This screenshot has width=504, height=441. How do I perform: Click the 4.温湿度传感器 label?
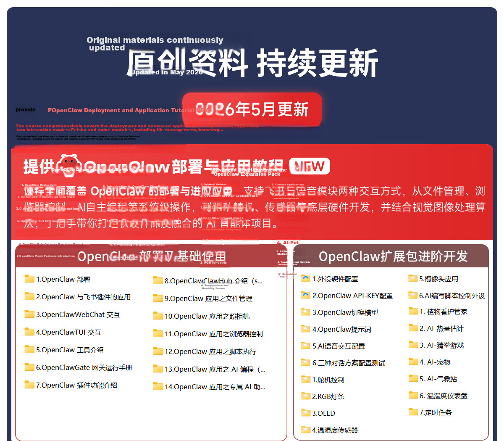click(335, 430)
